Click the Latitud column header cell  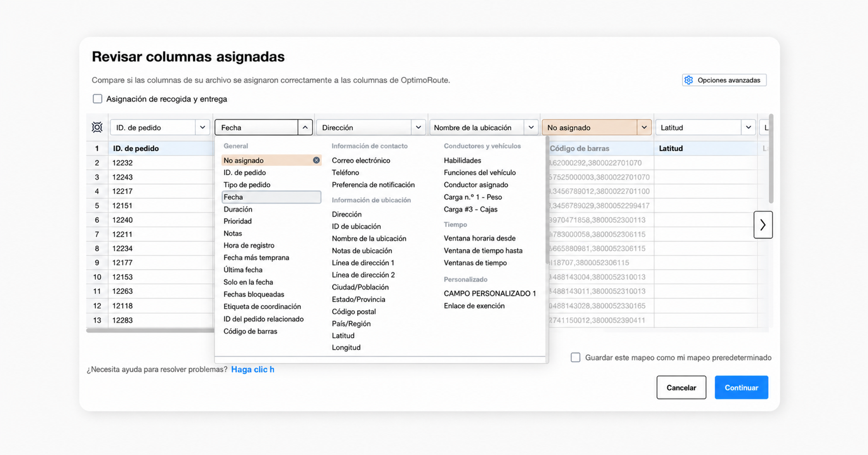click(x=705, y=148)
